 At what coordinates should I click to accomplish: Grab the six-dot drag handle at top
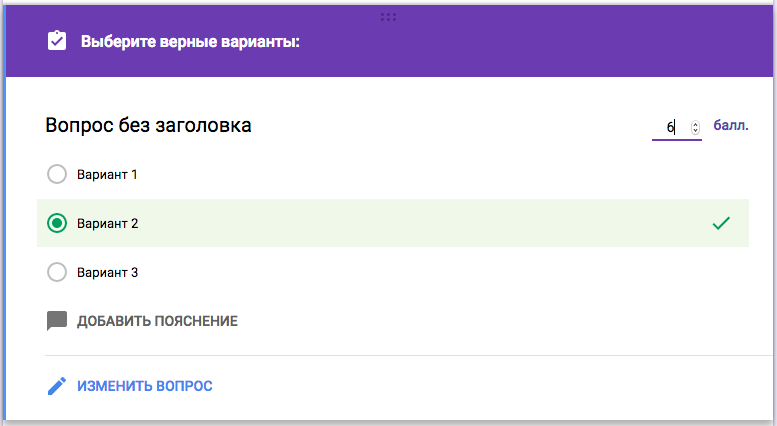point(388,17)
